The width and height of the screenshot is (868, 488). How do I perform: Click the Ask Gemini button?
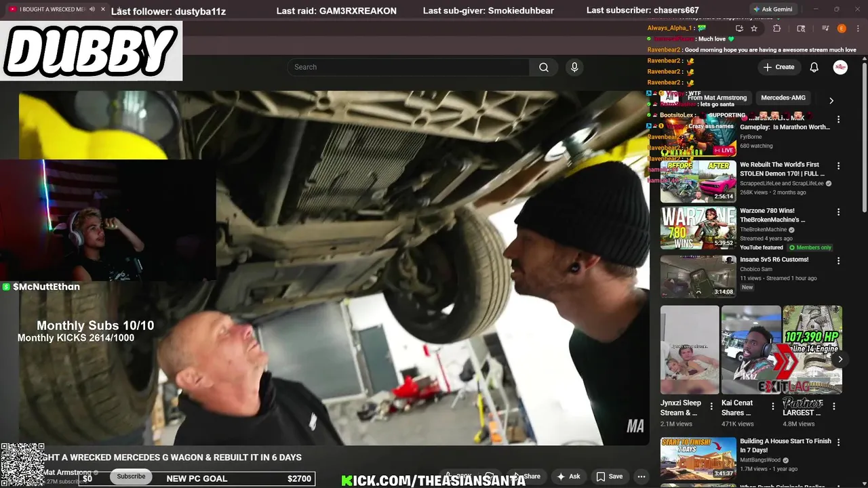pos(773,9)
